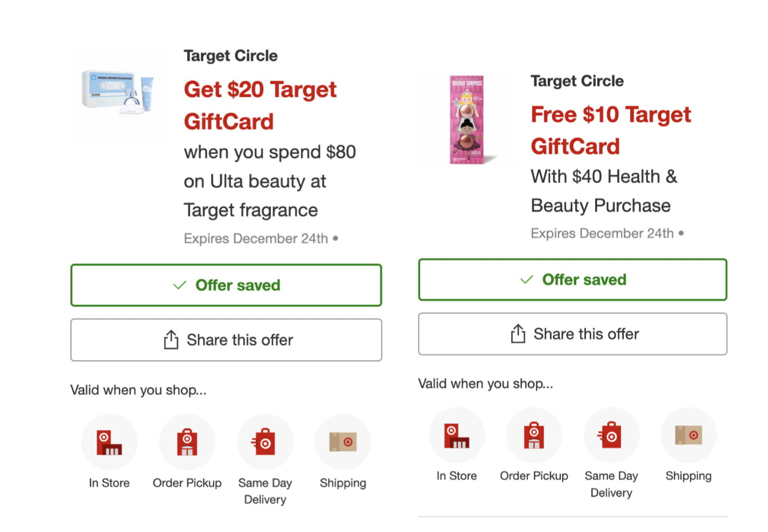
Task: Share the Ulta beauty fragrance offer
Action: coord(226,340)
